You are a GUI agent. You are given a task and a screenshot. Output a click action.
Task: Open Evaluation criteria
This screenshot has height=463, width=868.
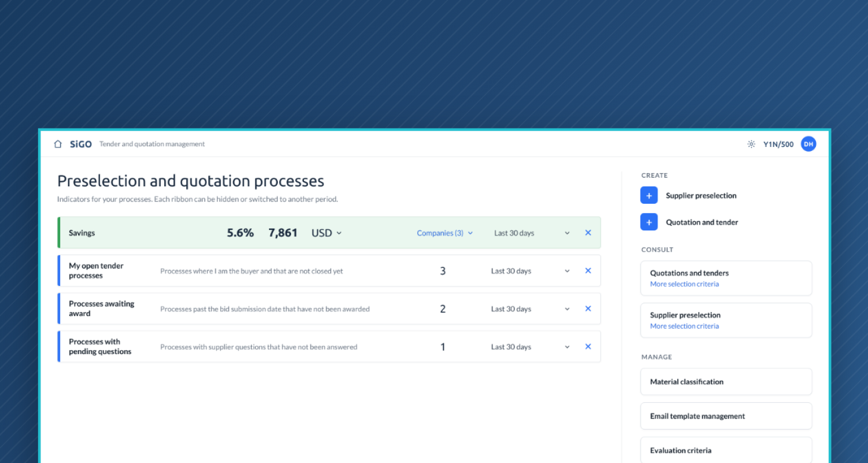pos(726,450)
